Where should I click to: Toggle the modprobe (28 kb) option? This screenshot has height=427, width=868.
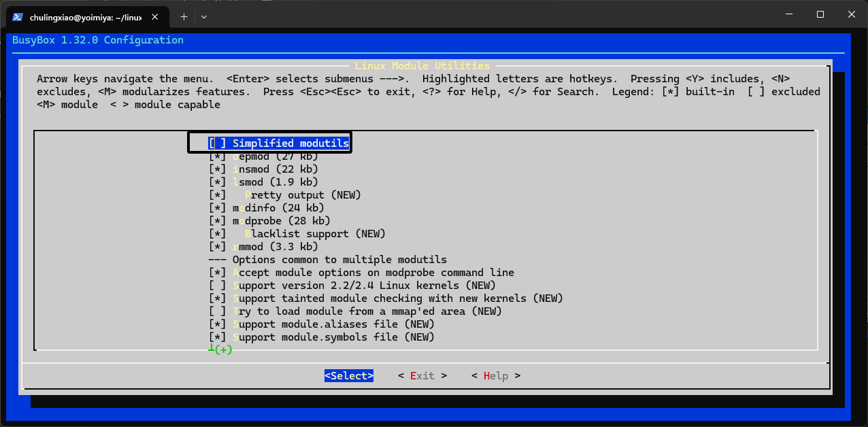(269, 221)
